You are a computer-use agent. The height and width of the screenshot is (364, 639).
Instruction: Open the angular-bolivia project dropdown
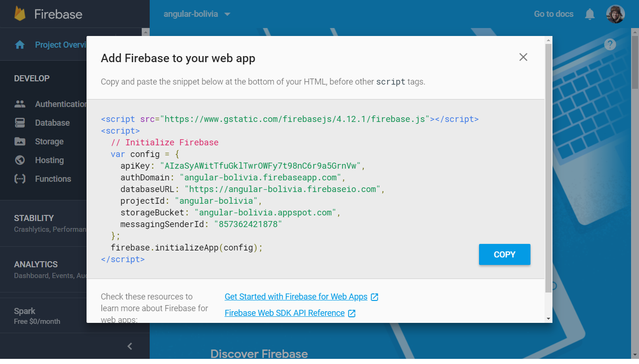coord(197,14)
